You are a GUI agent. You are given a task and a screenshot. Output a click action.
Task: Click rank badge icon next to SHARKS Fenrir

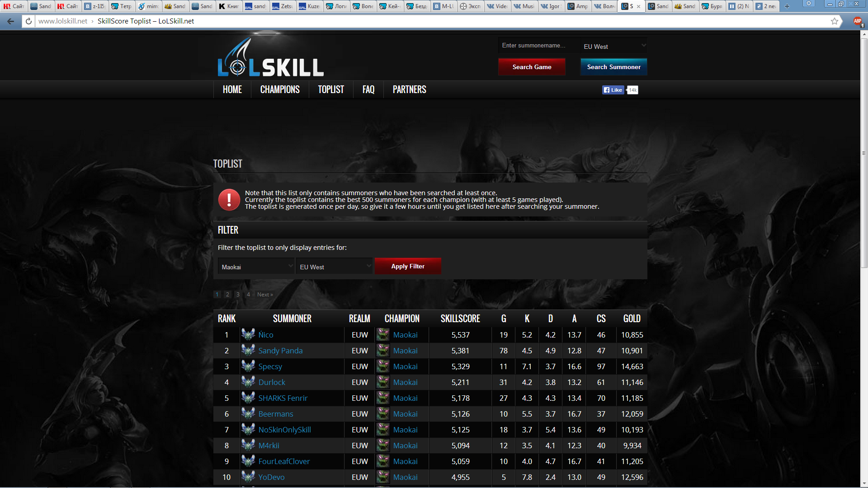coord(248,398)
